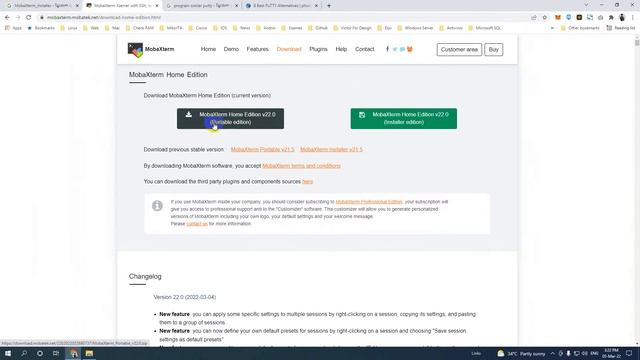Bookmark this page with the star icon

[544, 18]
